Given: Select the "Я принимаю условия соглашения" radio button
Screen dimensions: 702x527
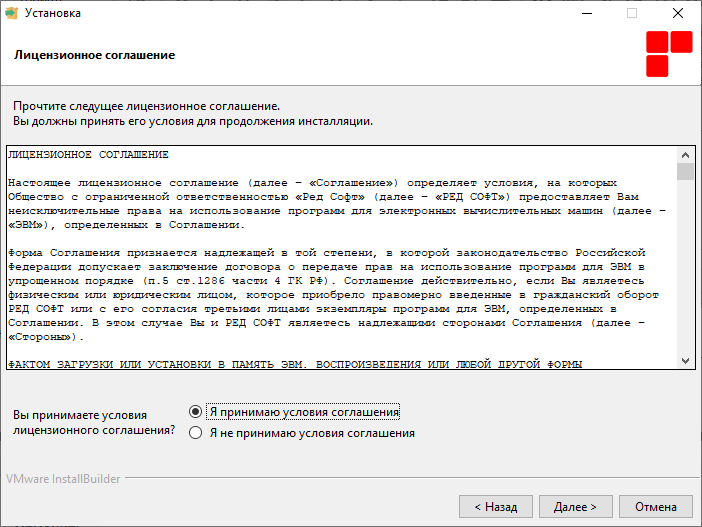Looking at the screenshot, I should pos(195,411).
